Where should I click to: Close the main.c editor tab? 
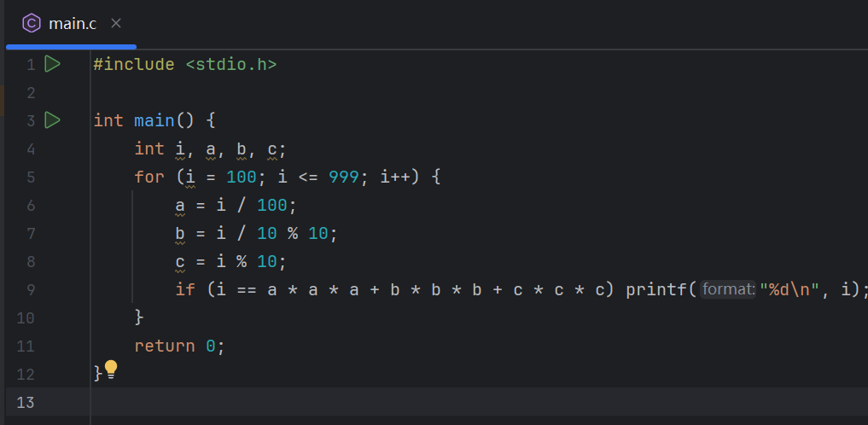(x=116, y=23)
